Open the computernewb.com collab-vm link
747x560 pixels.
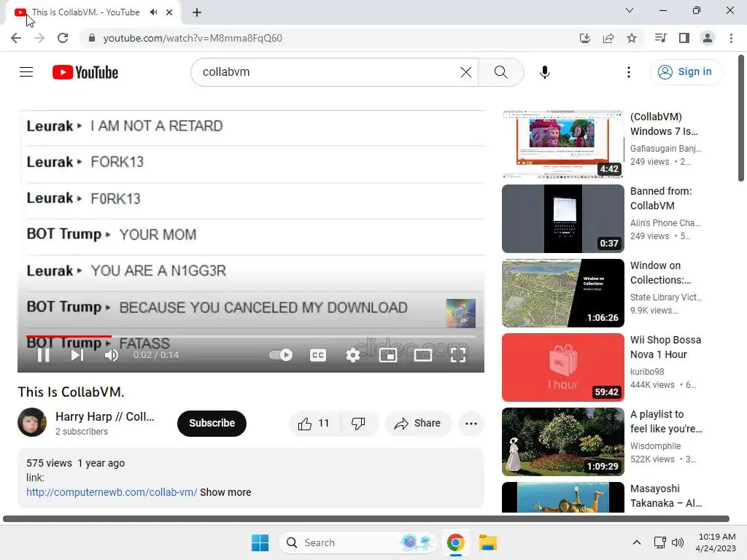112,492
